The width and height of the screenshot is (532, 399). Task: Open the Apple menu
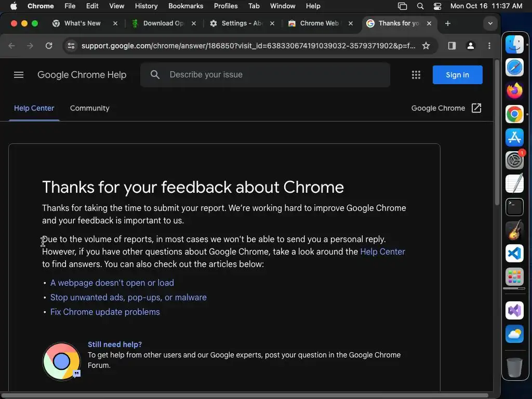point(14,6)
